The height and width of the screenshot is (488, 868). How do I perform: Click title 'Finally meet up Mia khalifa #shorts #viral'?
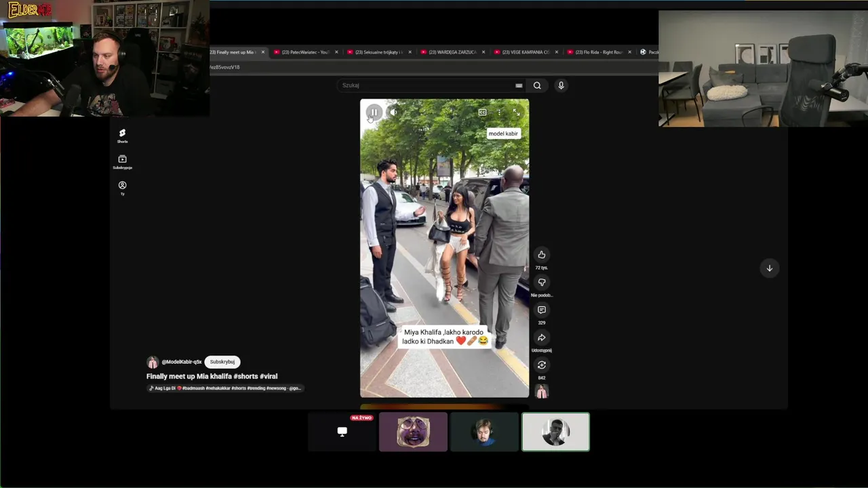point(212,376)
